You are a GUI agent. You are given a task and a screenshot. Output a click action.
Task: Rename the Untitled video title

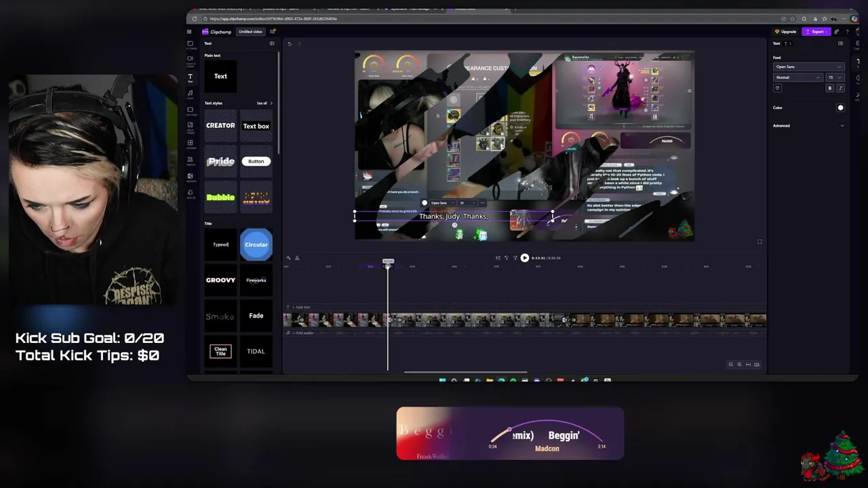[250, 32]
